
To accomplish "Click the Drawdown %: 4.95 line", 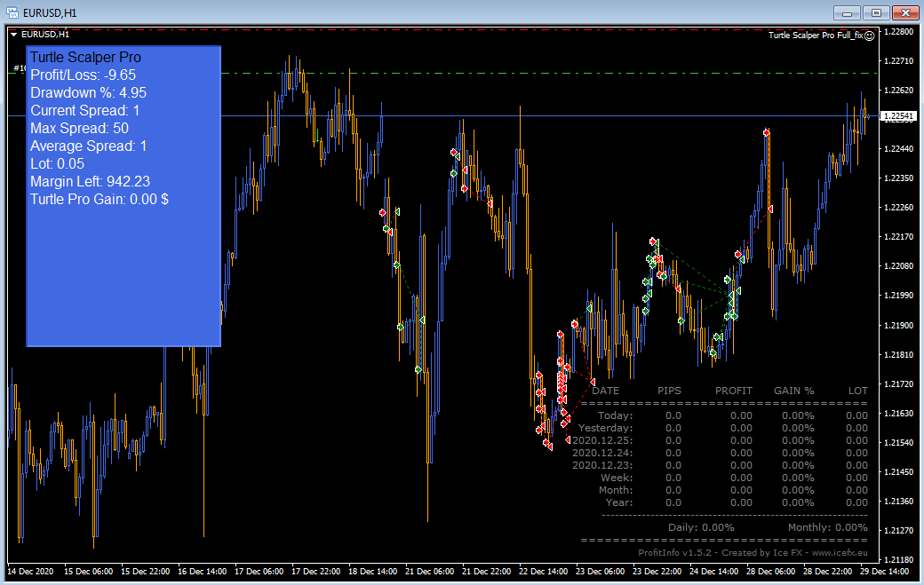I will point(88,92).
